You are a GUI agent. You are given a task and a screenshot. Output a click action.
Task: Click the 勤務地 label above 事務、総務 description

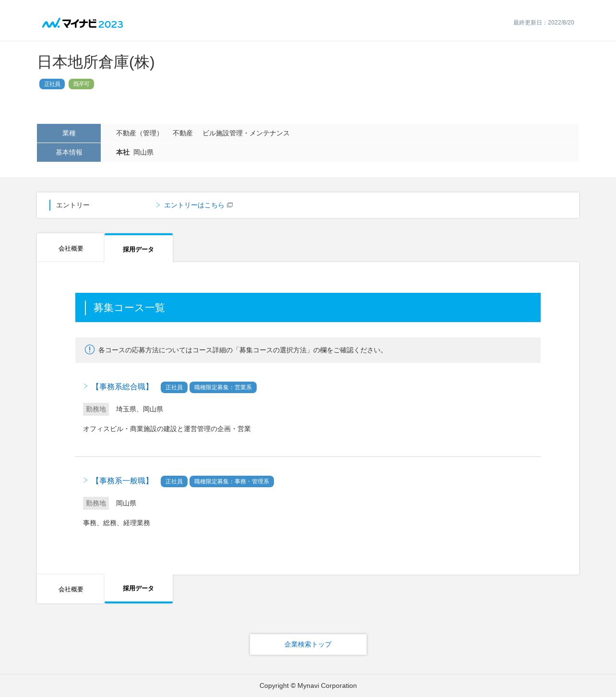tap(96, 503)
